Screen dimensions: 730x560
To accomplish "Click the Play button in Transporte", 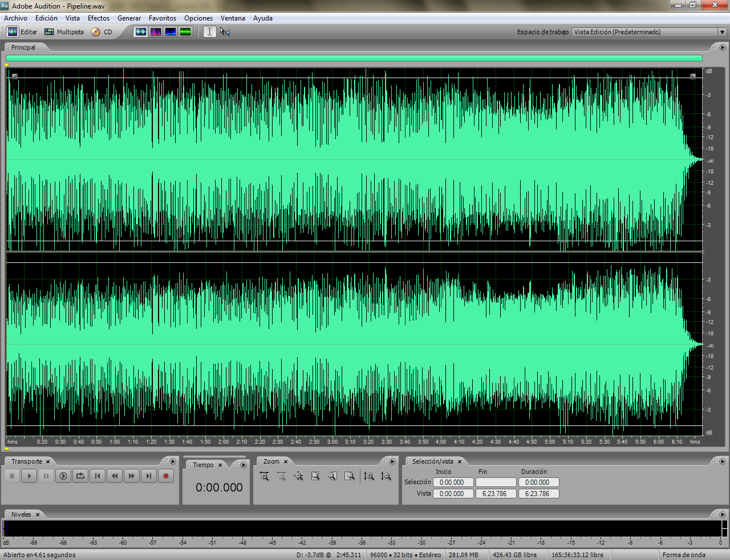I will [29, 476].
